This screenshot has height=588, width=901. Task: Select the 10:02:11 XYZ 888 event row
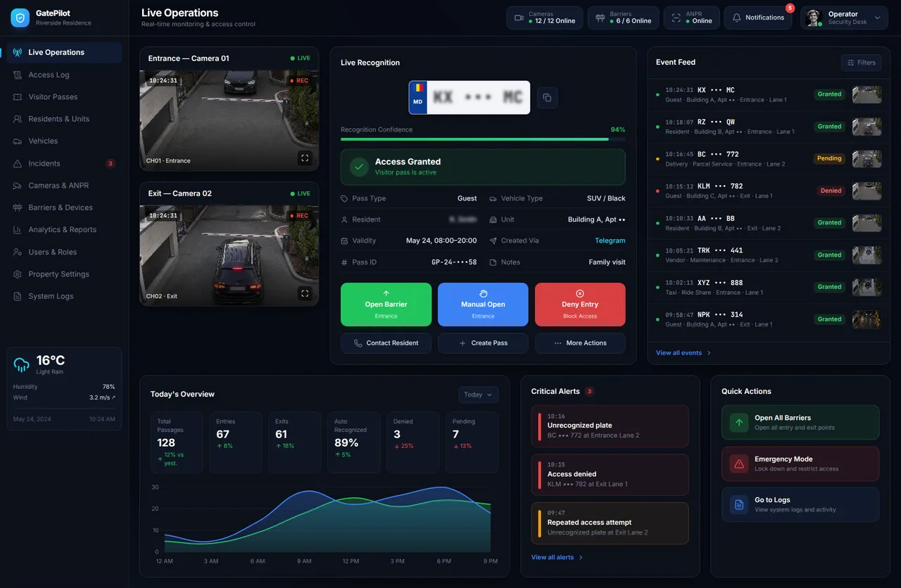[x=767, y=287]
